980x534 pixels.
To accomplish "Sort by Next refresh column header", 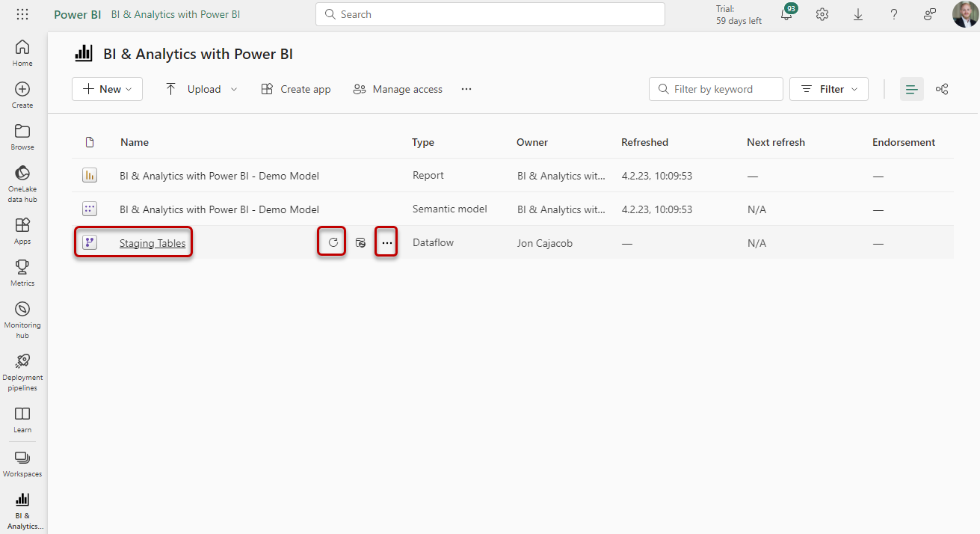I will pos(776,142).
